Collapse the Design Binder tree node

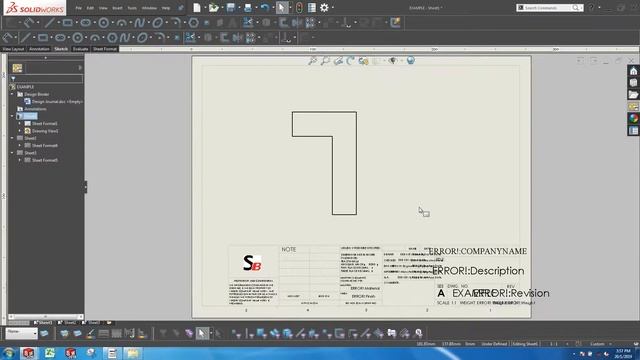(12, 94)
